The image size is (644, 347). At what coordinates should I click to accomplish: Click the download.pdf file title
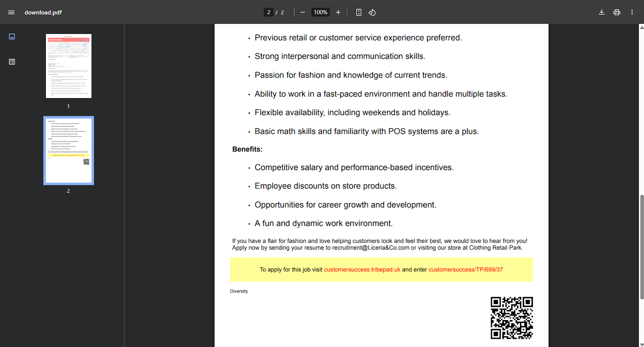point(43,12)
